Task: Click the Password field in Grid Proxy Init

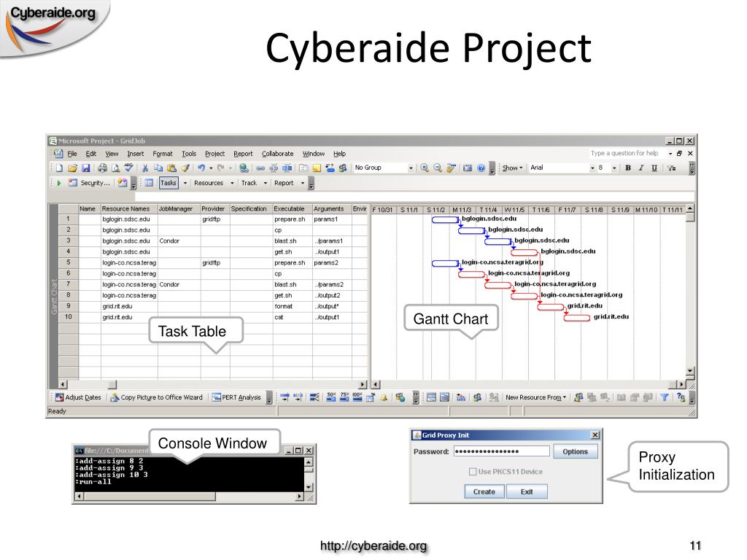Action: point(502,451)
